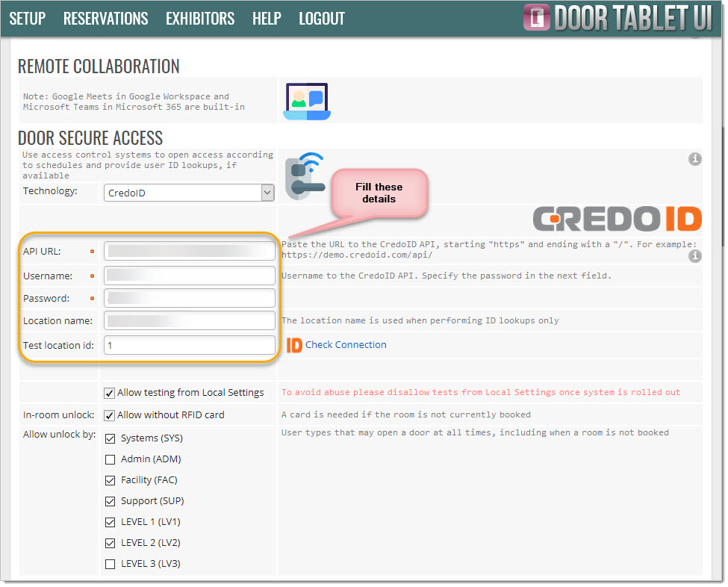Click the CredoID brand logo
The image size is (728, 587).
(617, 219)
